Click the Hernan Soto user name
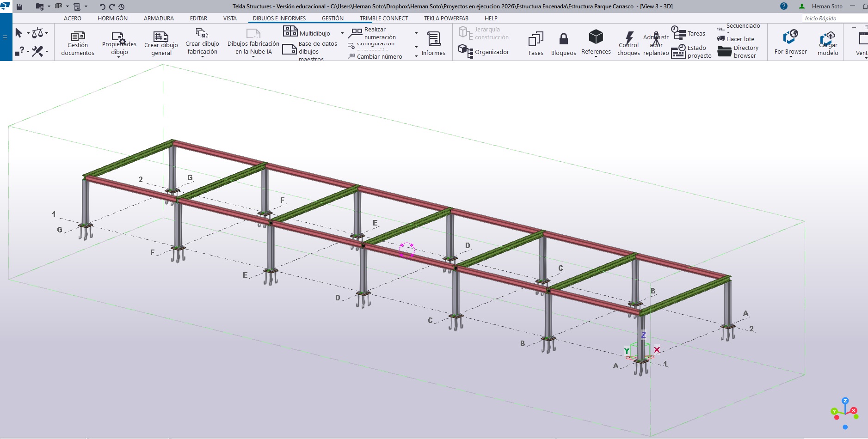The image size is (868, 439). pos(827,6)
